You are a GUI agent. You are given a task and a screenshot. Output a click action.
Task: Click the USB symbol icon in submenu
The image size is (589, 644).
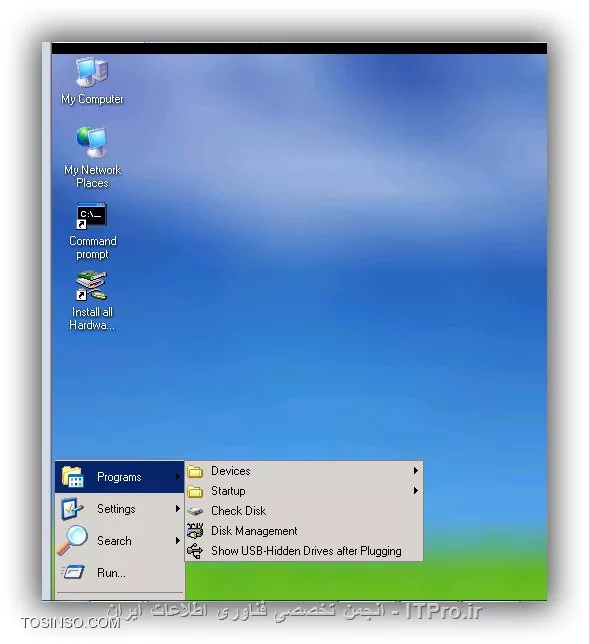(x=195, y=551)
